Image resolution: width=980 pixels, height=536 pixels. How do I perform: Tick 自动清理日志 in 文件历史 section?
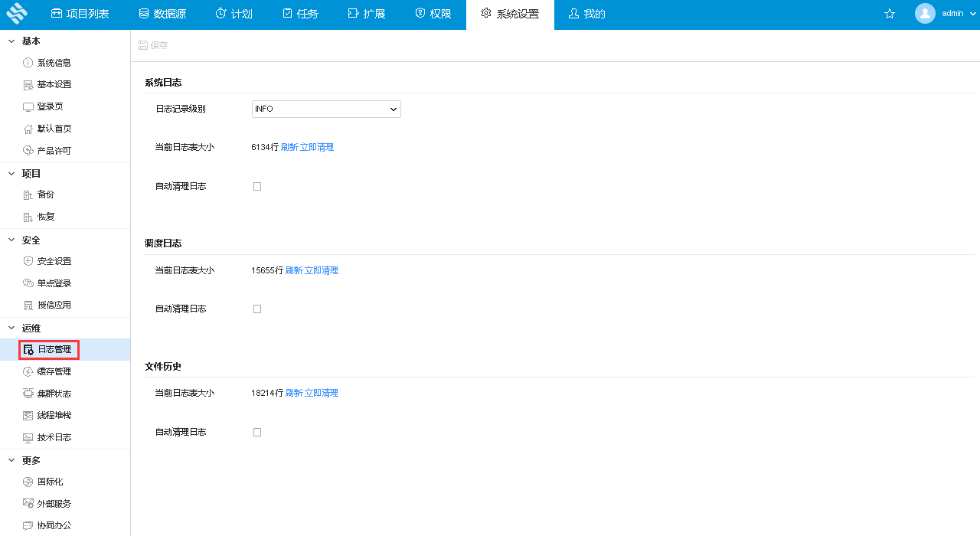coord(257,432)
